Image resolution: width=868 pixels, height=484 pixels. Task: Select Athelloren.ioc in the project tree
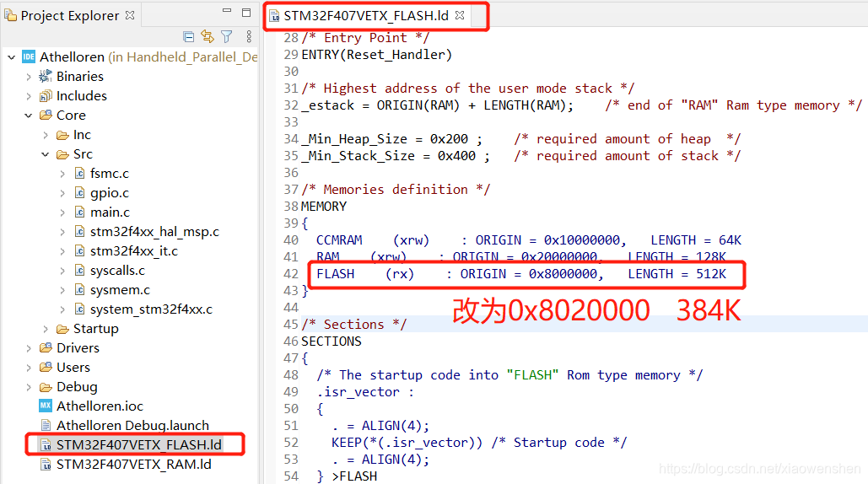coord(100,406)
